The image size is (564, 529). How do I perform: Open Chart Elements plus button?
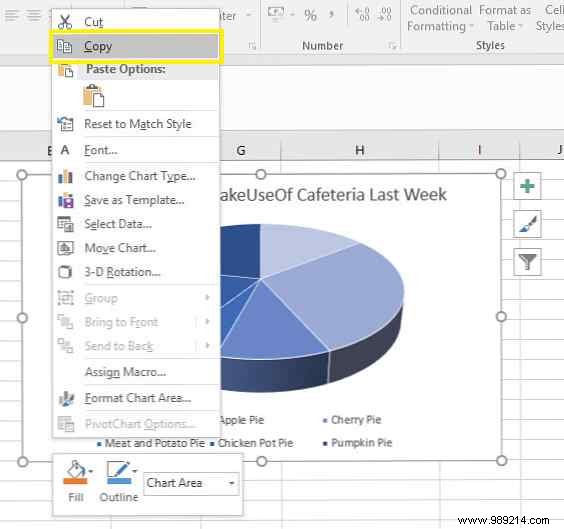tap(527, 186)
